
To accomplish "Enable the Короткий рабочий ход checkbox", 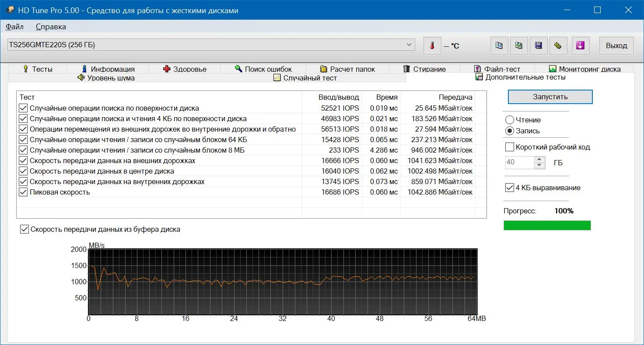I will tap(509, 147).
